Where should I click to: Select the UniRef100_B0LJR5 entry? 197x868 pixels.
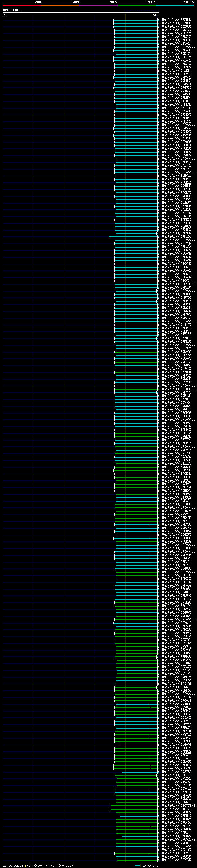176,57
